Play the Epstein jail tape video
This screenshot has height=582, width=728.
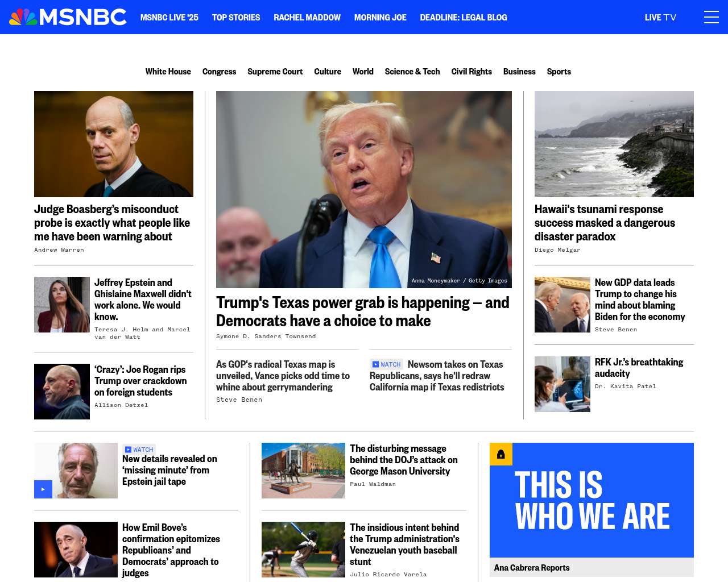coord(43,489)
